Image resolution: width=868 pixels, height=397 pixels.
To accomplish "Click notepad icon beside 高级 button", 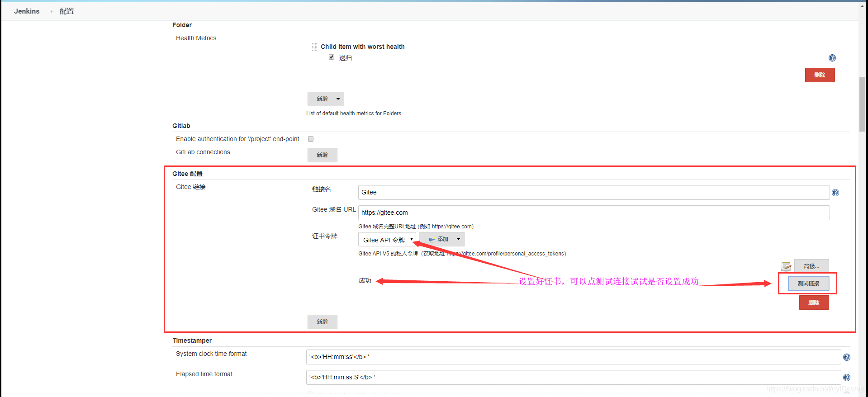I will click(x=786, y=266).
